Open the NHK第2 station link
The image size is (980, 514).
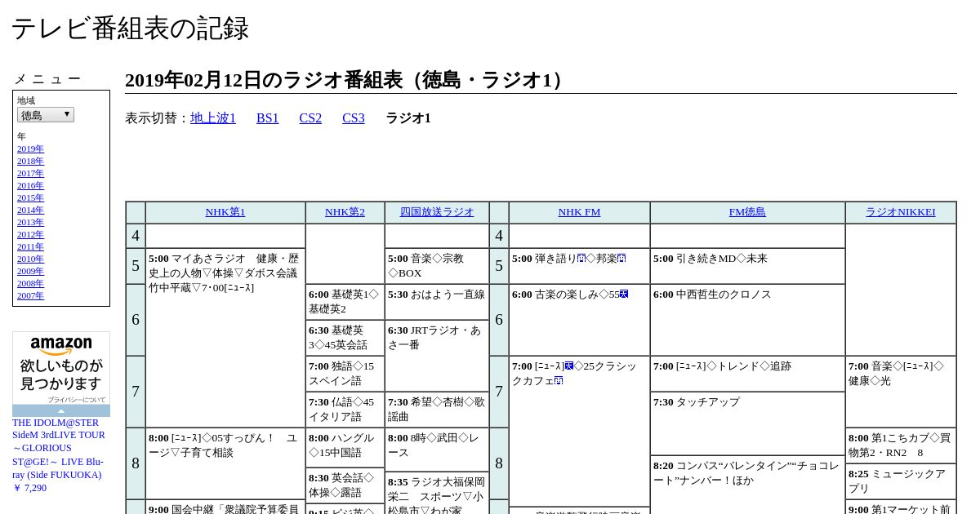pos(345,212)
